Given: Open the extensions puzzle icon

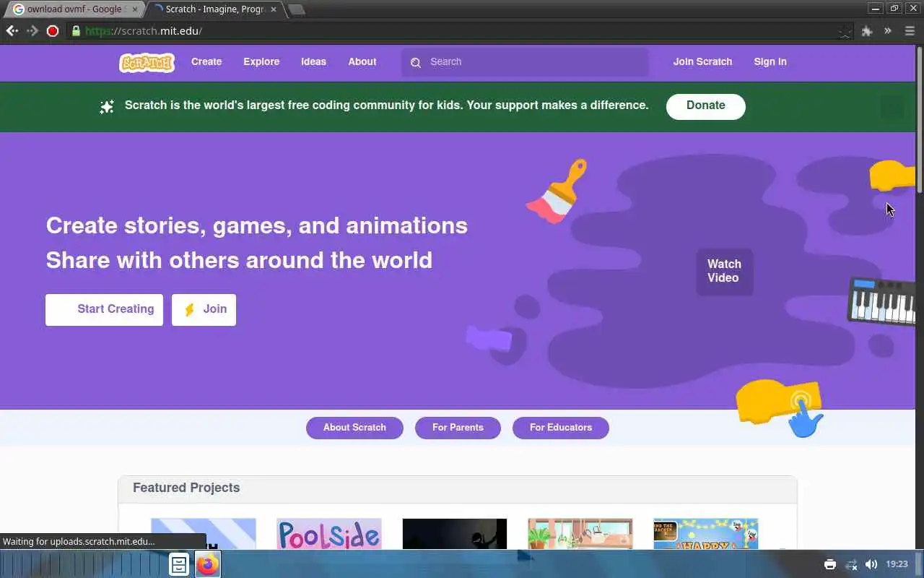Looking at the screenshot, I should pyautogui.click(x=867, y=31).
